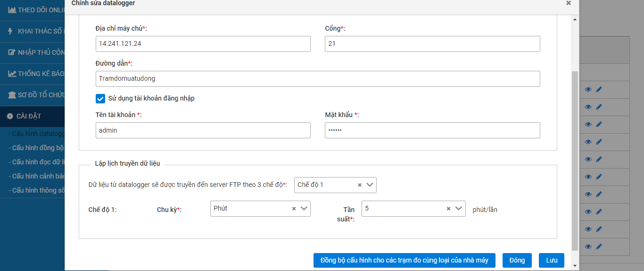The image size is (644, 271).
Task: Click the bar chart icon beside THEO DÕI ONLINE
Action: click(12, 10)
